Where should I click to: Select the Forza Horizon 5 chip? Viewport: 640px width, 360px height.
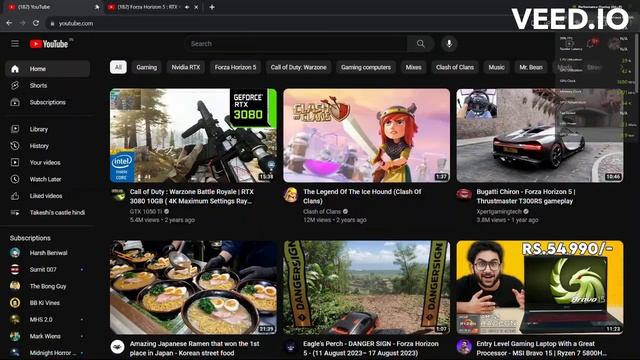coord(236,67)
